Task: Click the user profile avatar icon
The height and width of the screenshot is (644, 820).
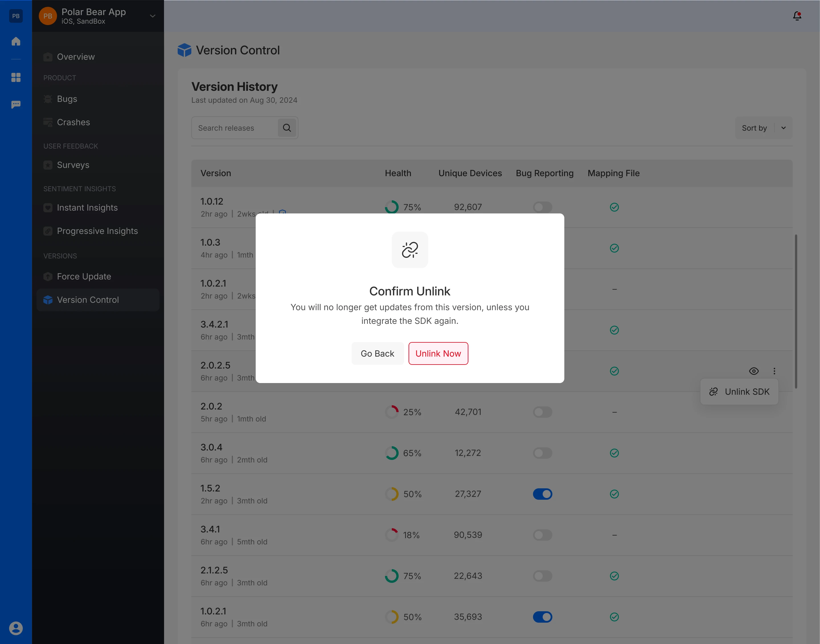Action: (16, 628)
